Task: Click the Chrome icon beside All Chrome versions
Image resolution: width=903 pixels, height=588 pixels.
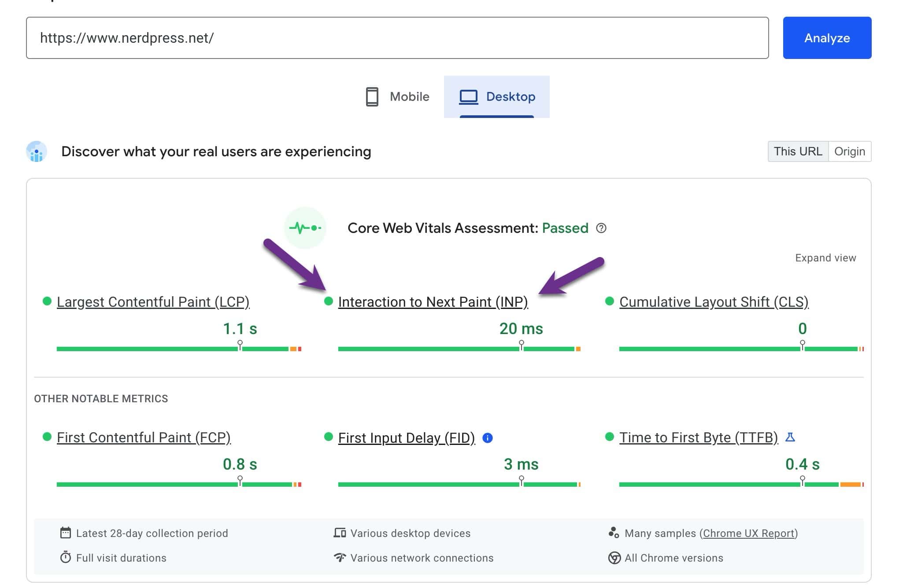Action: pos(614,558)
